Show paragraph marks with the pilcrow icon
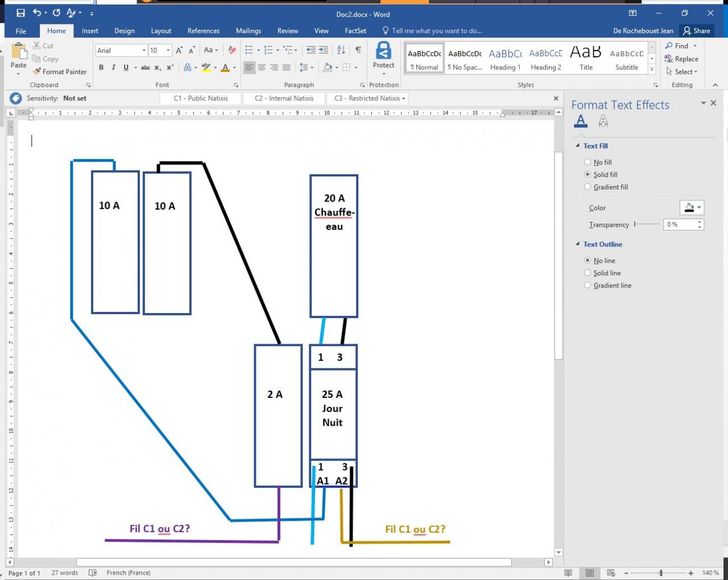 [358, 50]
